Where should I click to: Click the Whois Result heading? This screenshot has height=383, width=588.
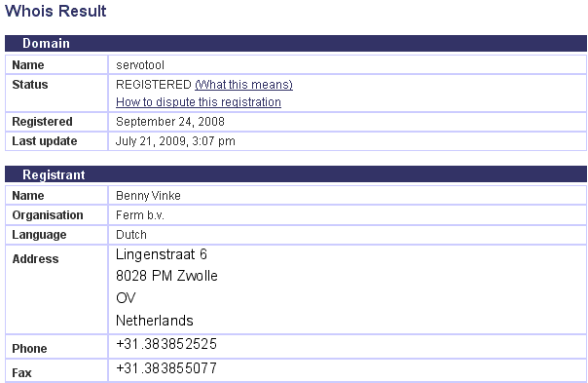(55, 11)
